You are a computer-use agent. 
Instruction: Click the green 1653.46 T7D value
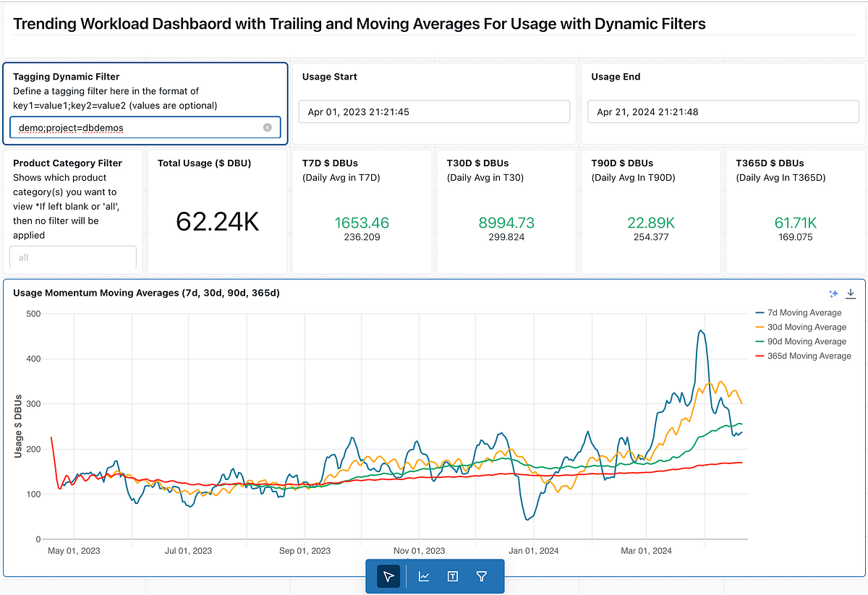[360, 222]
